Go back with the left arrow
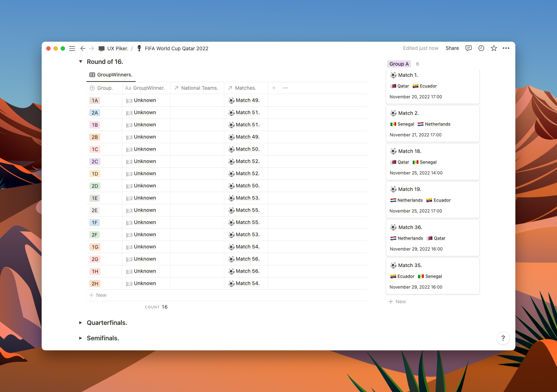Screen dimensions: 557x392 pyautogui.click(x=83, y=48)
